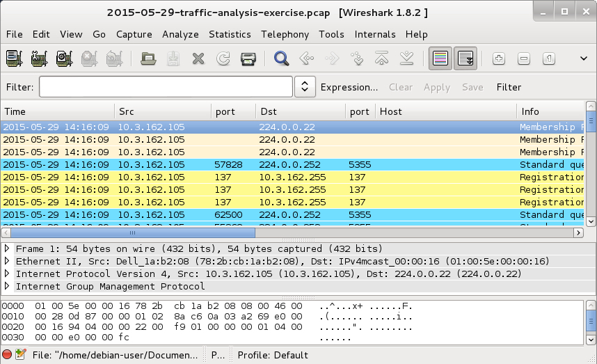Click the packet list scroll right arrow
Viewport: 597px width, 364px height.
click(578, 232)
